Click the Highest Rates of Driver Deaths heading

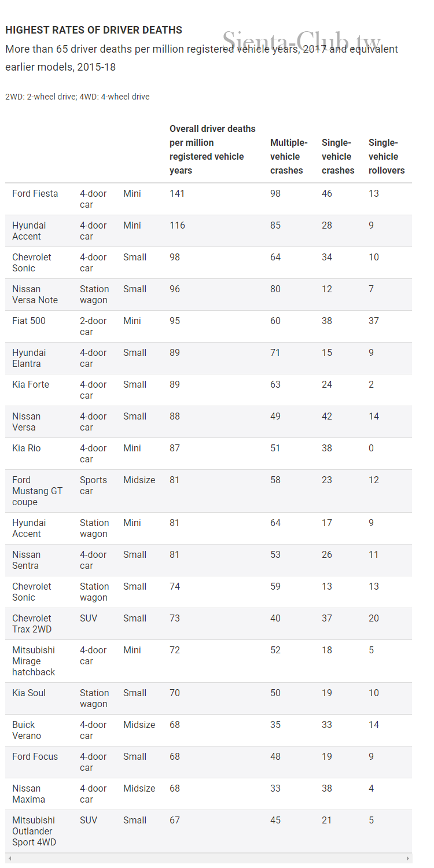click(94, 30)
